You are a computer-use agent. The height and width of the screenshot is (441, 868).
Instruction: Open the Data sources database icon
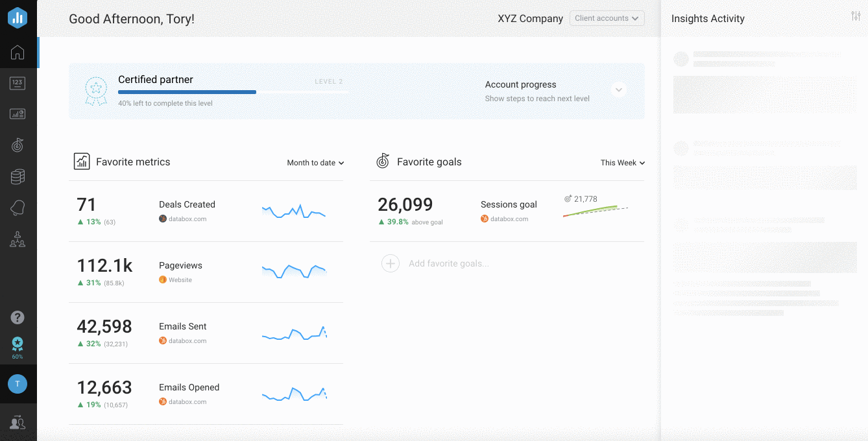(18, 176)
